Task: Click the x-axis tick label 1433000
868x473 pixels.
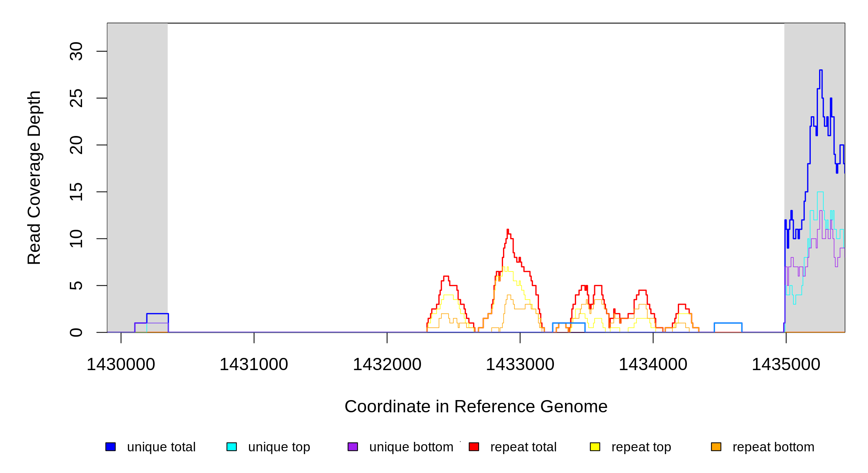Action: pos(520,365)
